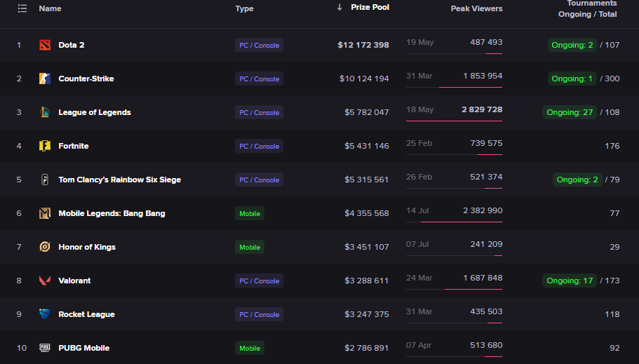This screenshot has height=364, width=639.
Task: Click Ongoing: 2 badge for Rainbow Six Siege
Action: (x=577, y=180)
